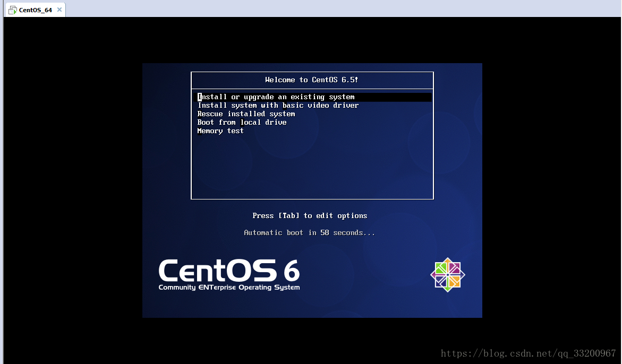This screenshot has width=622, height=364.
Task: Switch to the CentOS_64 tab
Action: [x=35, y=10]
